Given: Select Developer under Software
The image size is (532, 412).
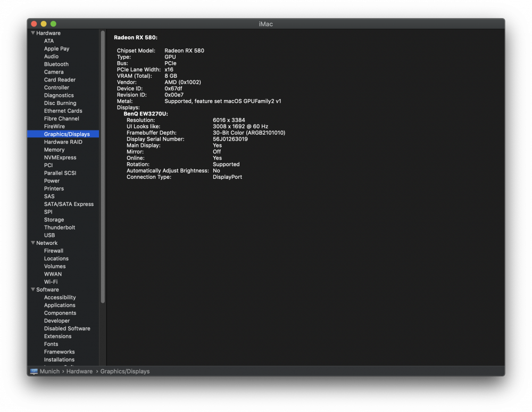Looking at the screenshot, I should [x=57, y=320].
